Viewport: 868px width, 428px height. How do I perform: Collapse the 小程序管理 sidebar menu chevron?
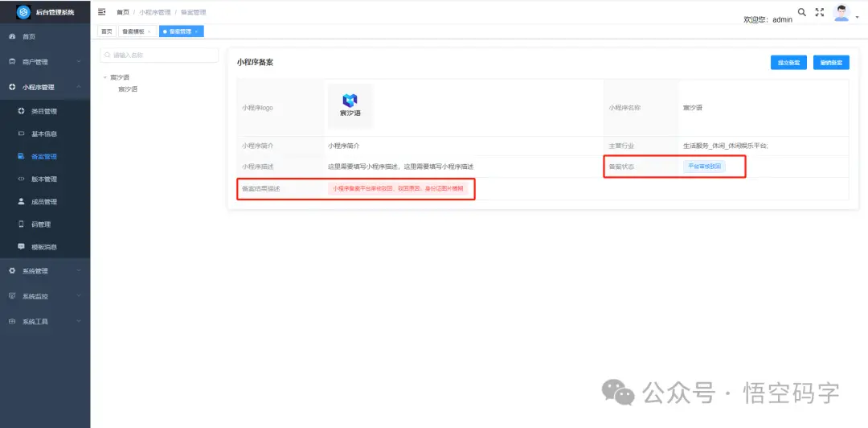click(79, 87)
